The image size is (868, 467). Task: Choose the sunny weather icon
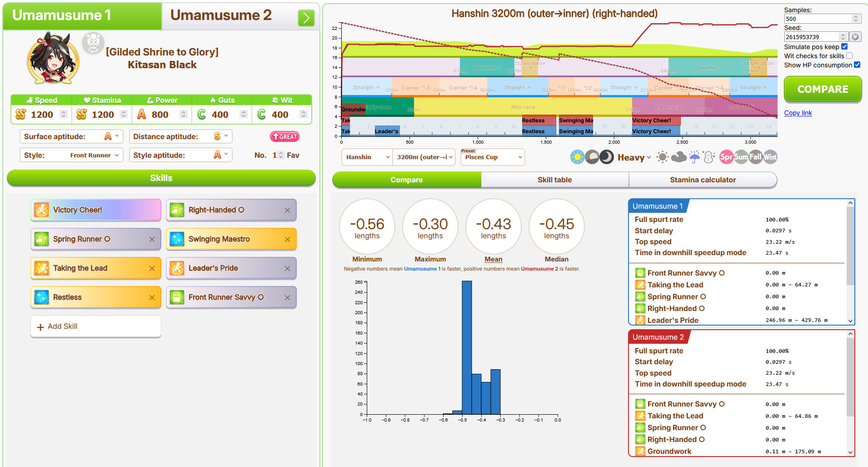click(663, 157)
